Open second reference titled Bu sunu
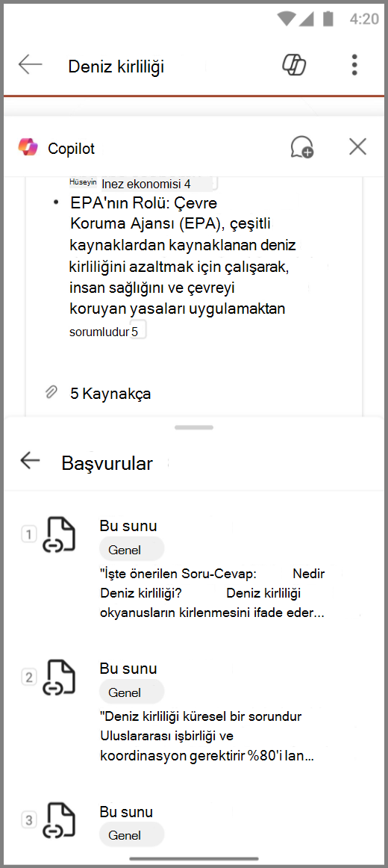Image resolution: width=388 pixels, height=868 pixels. (x=128, y=668)
